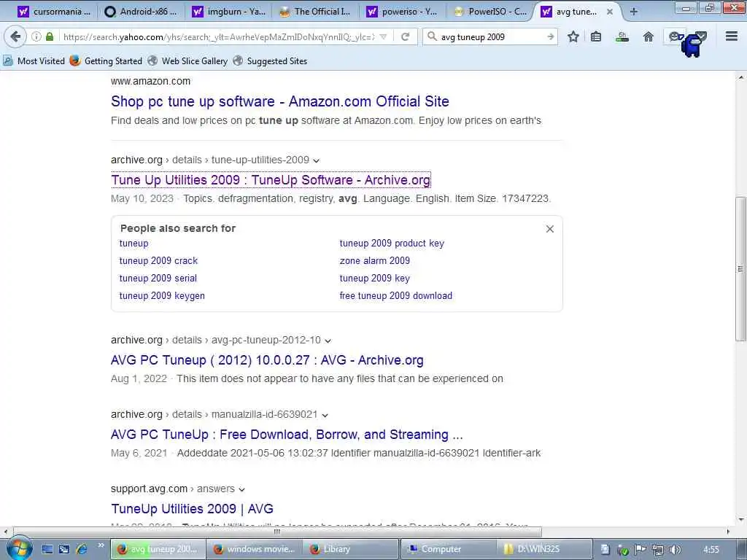The width and height of the screenshot is (747, 560).
Task: Switch to D:\WIN32S taskbar window
Action: click(545, 549)
